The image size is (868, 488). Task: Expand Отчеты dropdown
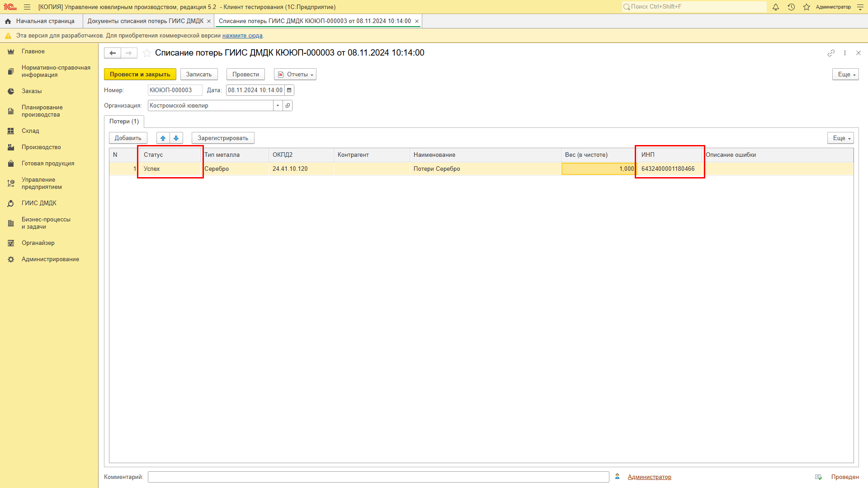pos(295,75)
